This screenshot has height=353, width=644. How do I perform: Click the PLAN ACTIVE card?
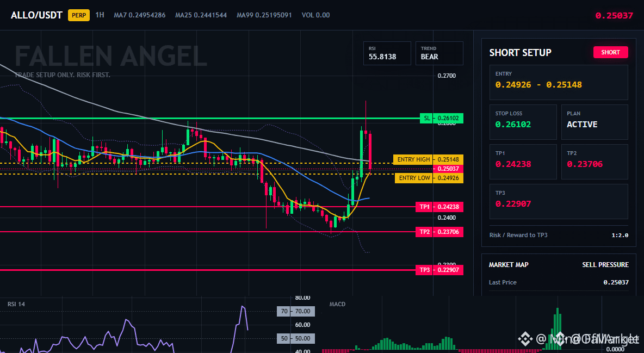pos(595,122)
